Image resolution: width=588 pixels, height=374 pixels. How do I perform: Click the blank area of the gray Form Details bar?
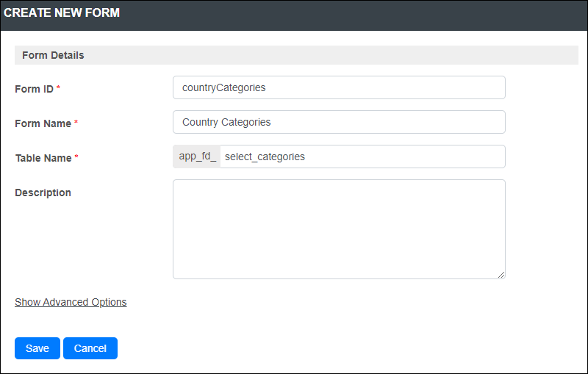coord(330,55)
